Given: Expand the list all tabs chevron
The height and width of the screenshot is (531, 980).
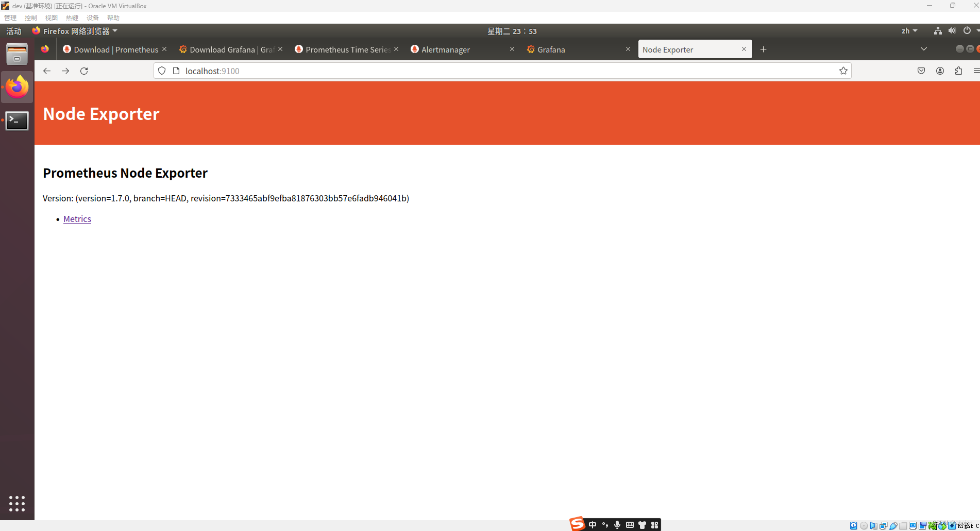Looking at the screenshot, I should tap(924, 49).
